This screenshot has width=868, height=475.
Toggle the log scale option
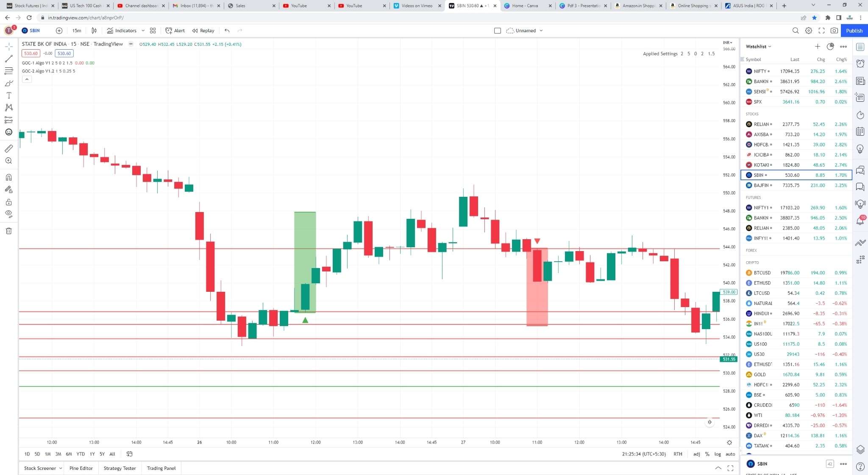tap(718, 454)
